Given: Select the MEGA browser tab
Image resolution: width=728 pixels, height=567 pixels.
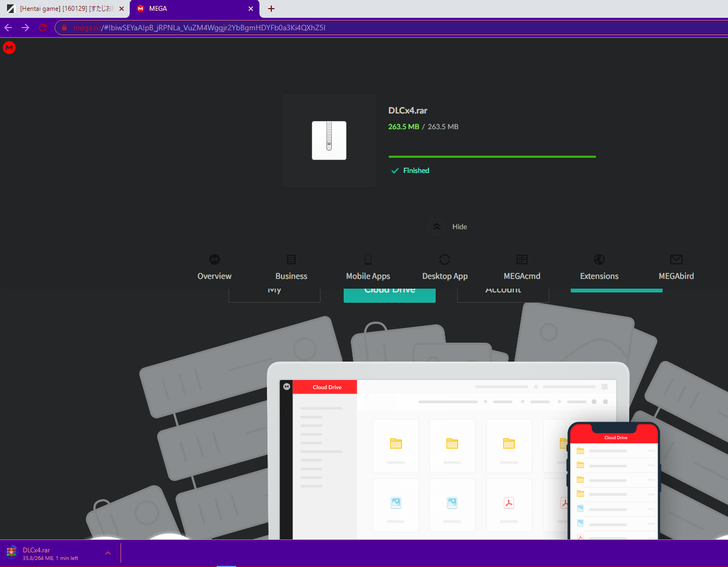Looking at the screenshot, I should [195, 9].
